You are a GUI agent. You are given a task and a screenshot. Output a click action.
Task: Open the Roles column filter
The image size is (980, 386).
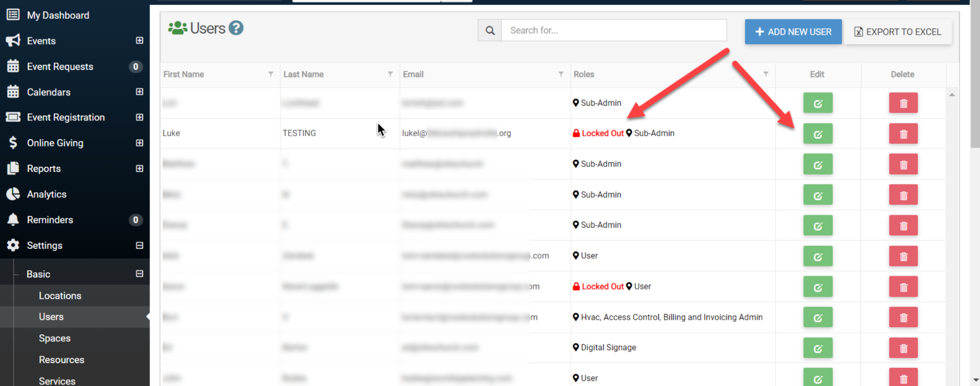pyautogui.click(x=766, y=74)
